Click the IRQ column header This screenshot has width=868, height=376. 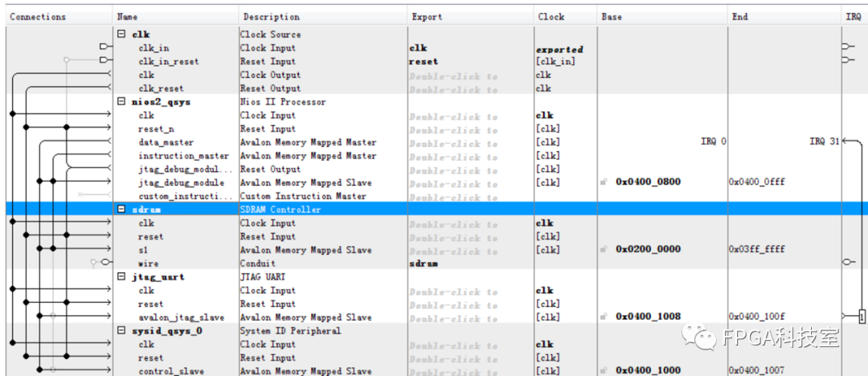(853, 17)
